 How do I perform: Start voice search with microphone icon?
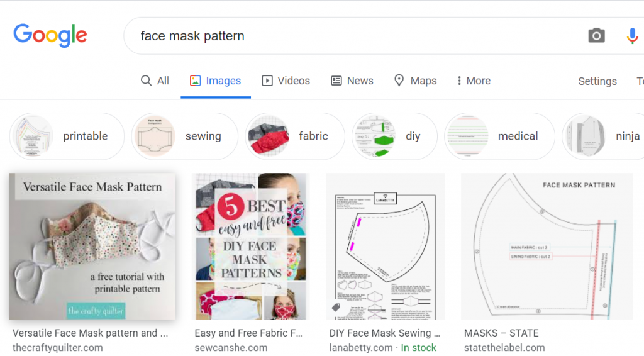[x=632, y=36]
